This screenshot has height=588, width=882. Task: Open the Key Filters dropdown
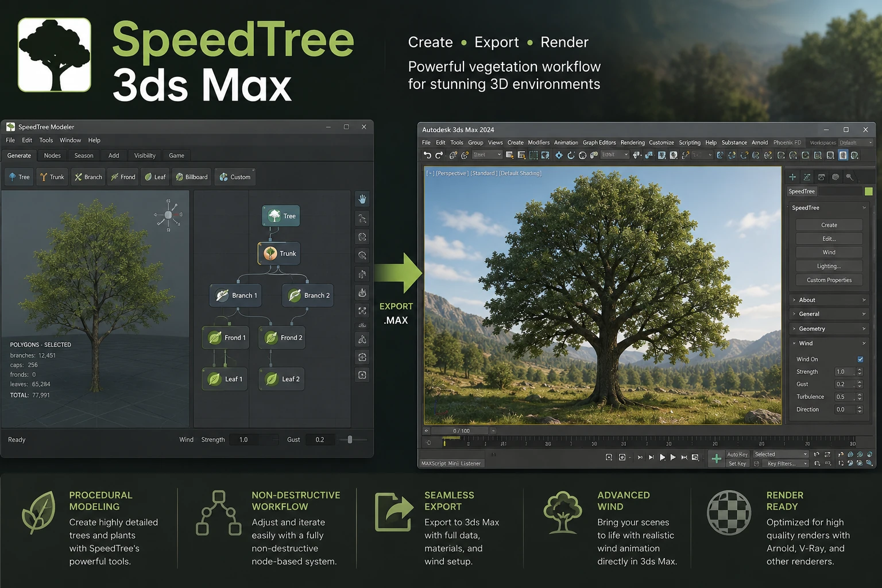785,463
